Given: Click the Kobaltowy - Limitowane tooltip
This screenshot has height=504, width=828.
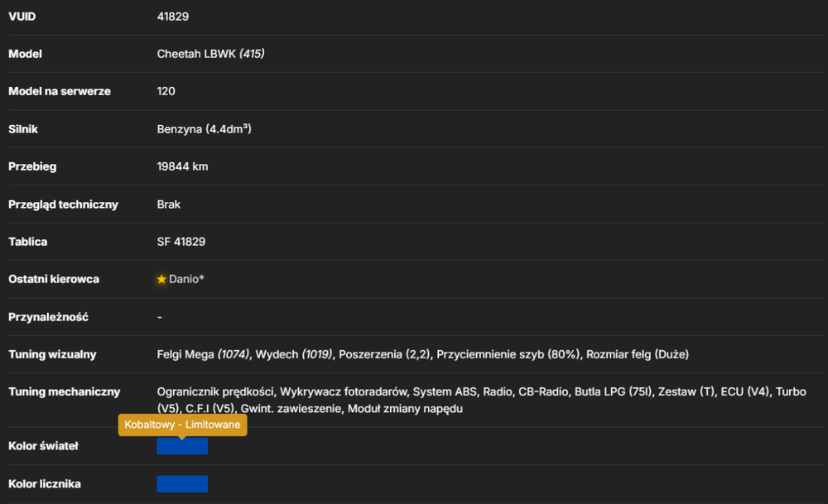Looking at the screenshot, I should click(182, 425).
